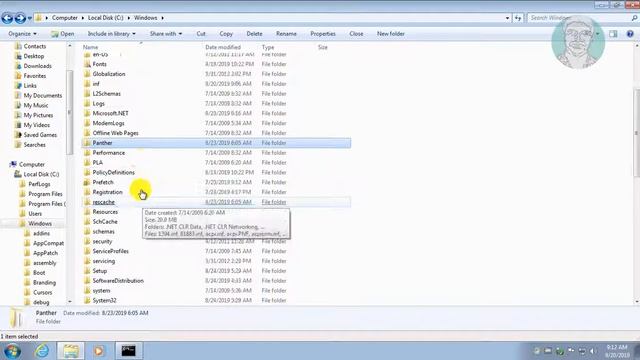Go forward with the Forward arrow button

pyautogui.click(x=20, y=18)
